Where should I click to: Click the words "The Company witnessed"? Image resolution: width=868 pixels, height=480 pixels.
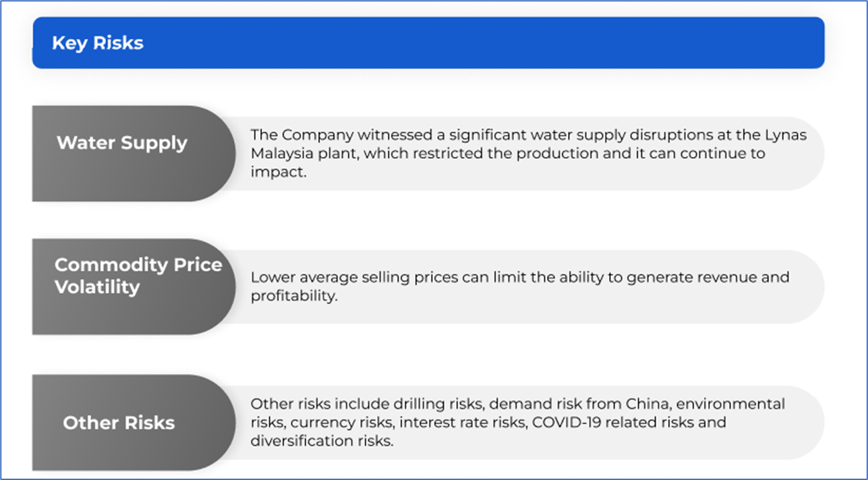[321, 134]
